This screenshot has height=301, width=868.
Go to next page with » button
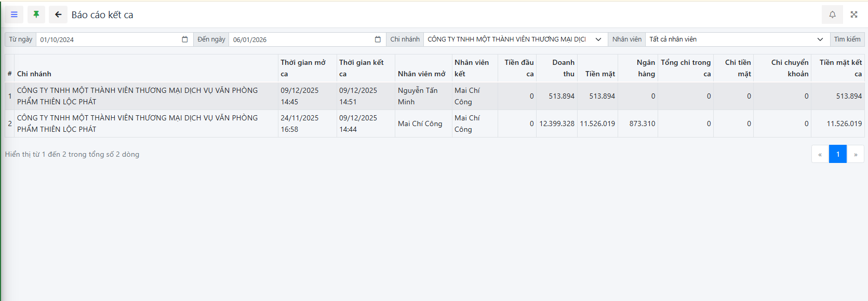(x=856, y=154)
